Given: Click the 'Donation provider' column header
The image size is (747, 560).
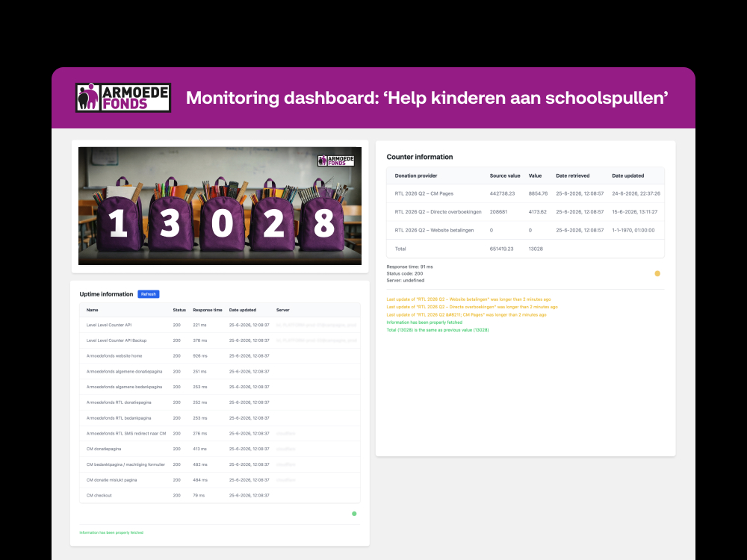Looking at the screenshot, I should [x=416, y=175].
